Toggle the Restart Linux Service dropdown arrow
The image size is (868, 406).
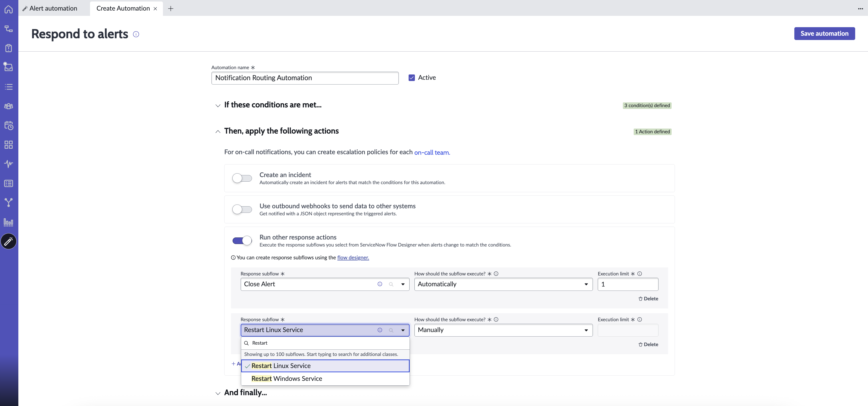tap(403, 330)
